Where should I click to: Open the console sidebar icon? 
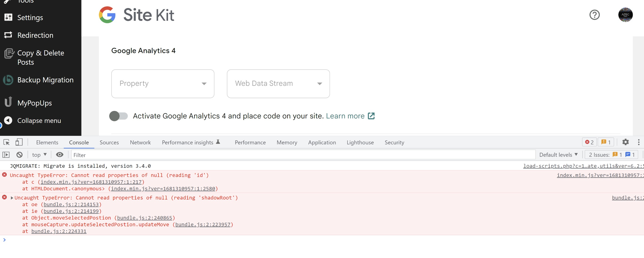(6, 155)
